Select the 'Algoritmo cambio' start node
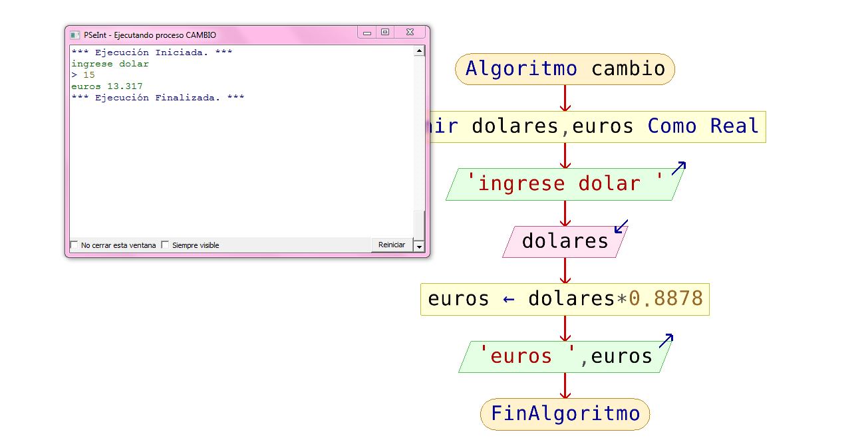The width and height of the screenshot is (868, 438). pyautogui.click(x=565, y=68)
